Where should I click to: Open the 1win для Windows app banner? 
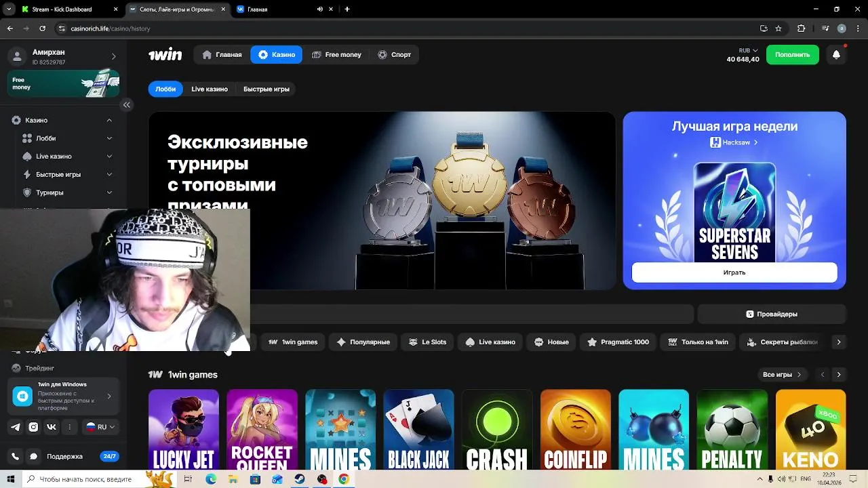click(x=64, y=396)
